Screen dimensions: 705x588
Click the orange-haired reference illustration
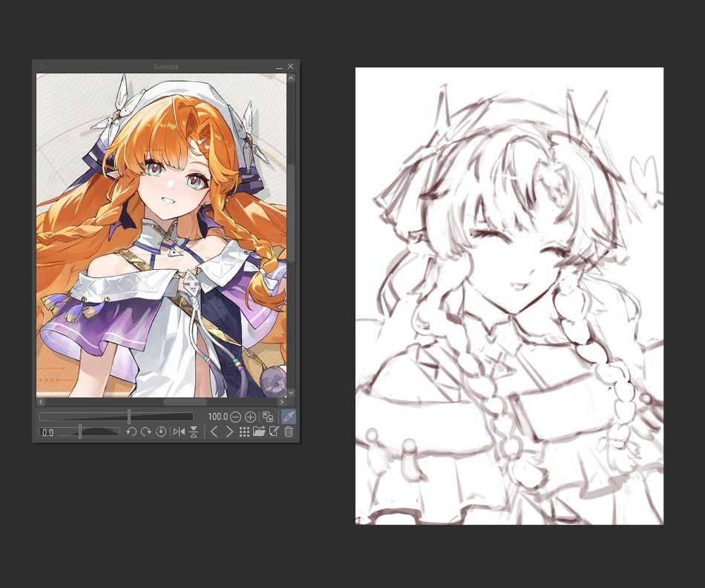pyautogui.click(x=161, y=235)
